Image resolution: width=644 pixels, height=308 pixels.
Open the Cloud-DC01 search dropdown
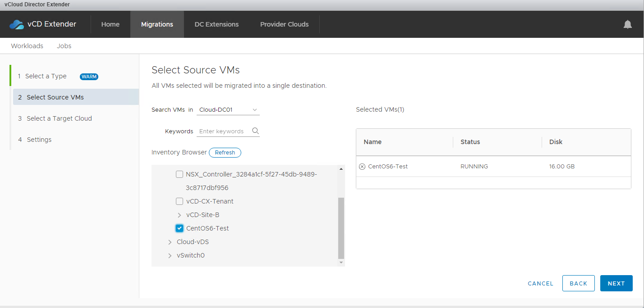pos(228,110)
